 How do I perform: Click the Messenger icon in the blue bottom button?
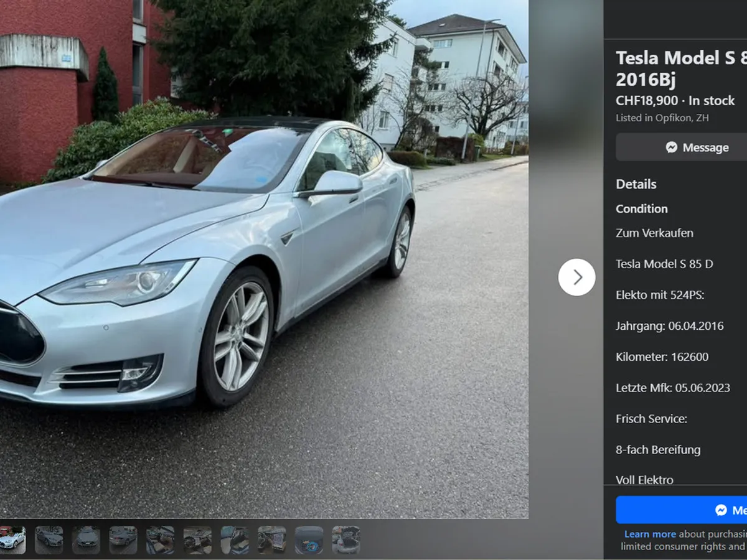click(721, 510)
